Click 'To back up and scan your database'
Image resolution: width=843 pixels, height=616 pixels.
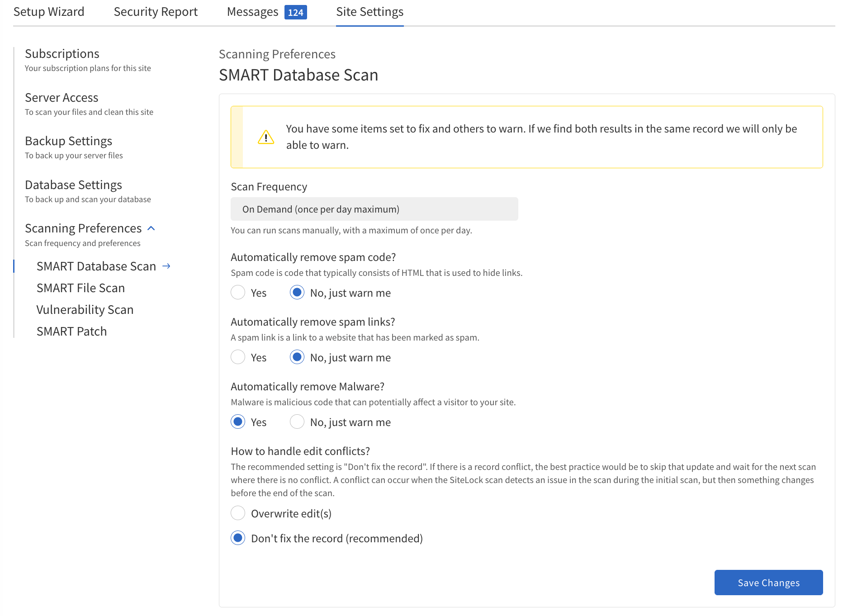tap(88, 199)
